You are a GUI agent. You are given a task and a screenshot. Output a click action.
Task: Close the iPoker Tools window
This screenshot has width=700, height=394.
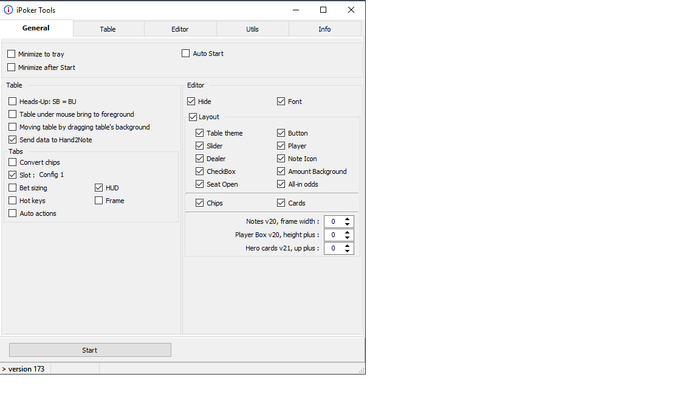coord(351,10)
